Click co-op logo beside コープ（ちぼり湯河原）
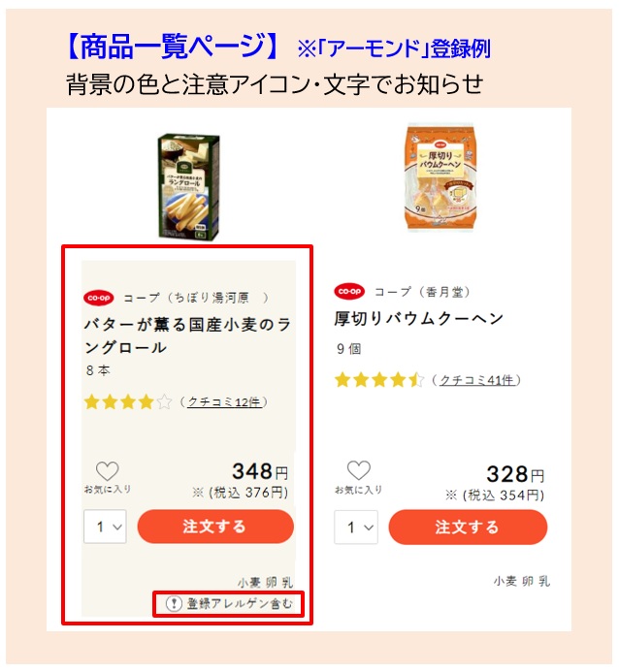Image resolution: width=619 pixels, height=672 pixels. click(99, 298)
